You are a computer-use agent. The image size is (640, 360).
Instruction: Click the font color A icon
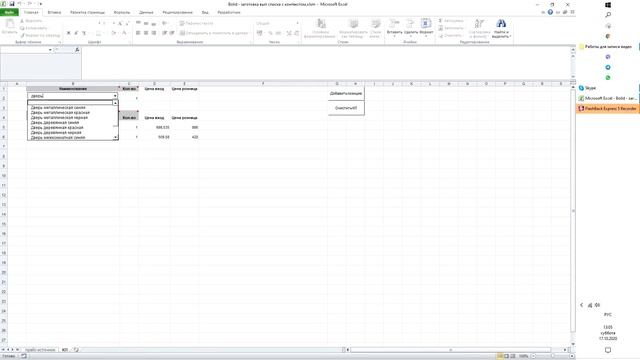(124, 33)
